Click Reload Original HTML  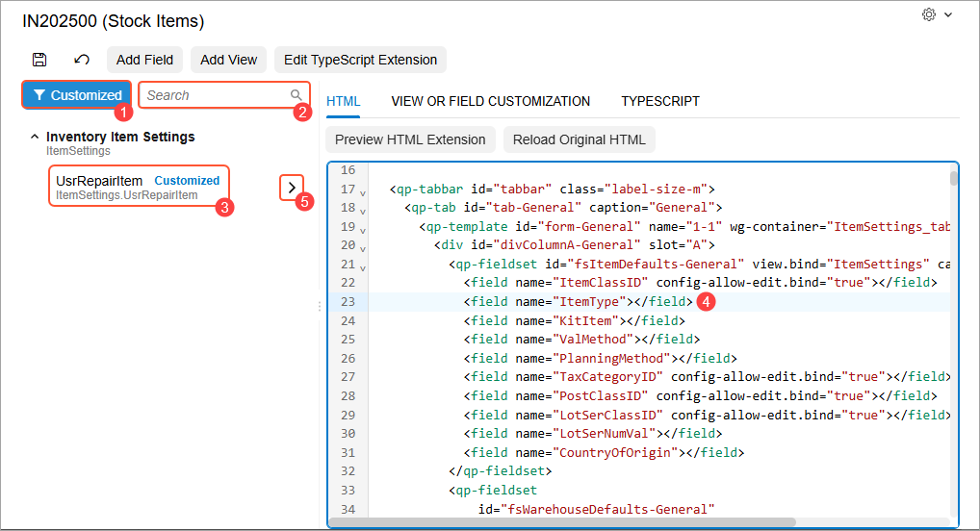pos(580,139)
